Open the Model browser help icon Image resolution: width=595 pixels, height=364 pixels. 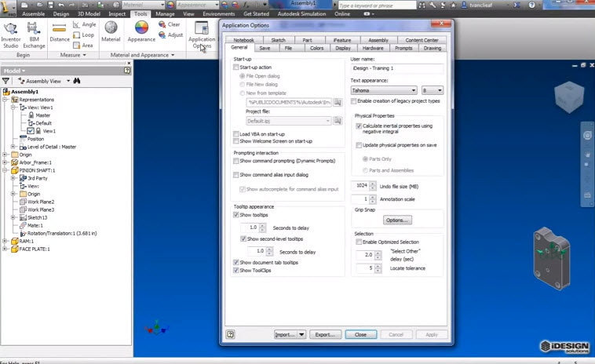(127, 71)
